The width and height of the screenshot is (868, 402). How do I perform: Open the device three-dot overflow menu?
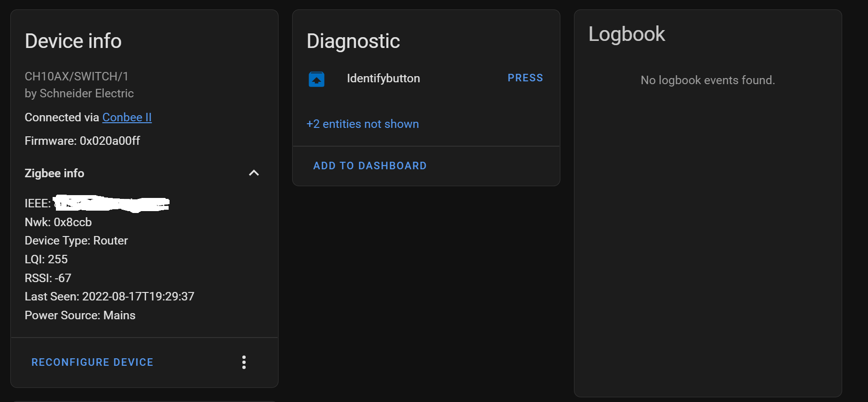(x=244, y=362)
